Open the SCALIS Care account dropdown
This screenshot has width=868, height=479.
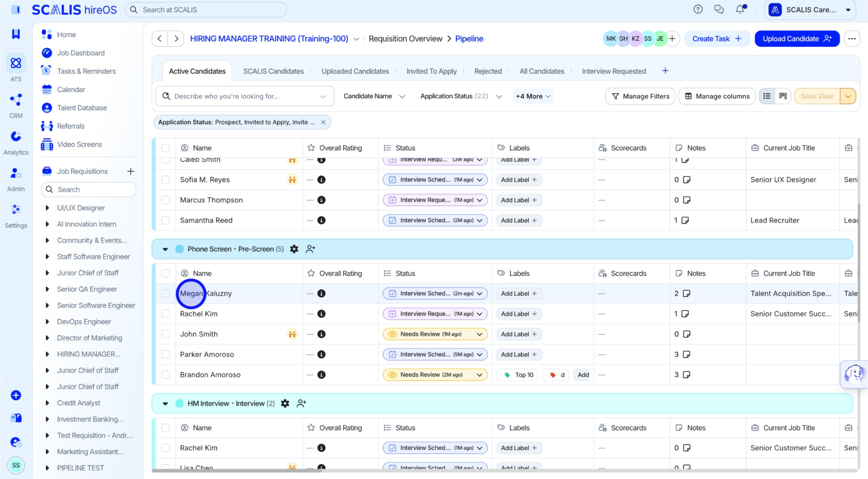[811, 9]
